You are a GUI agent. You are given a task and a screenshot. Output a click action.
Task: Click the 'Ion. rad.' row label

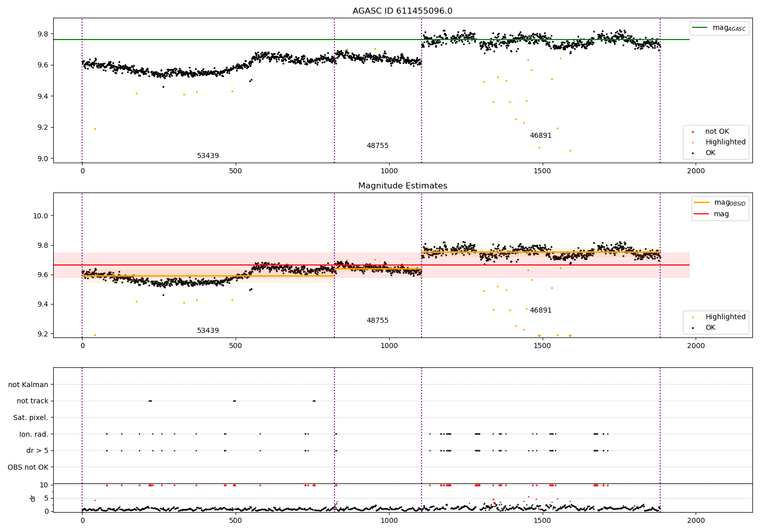[34, 434]
